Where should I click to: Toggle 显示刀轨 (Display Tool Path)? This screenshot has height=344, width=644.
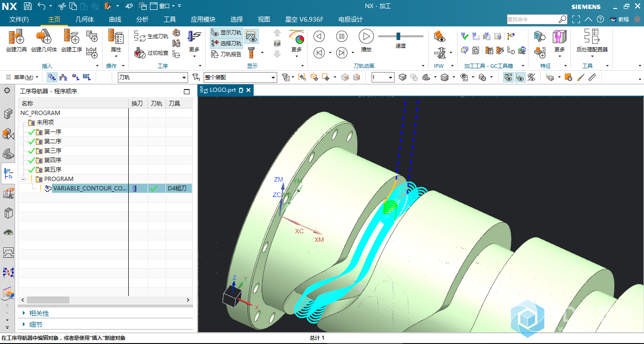(x=226, y=33)
